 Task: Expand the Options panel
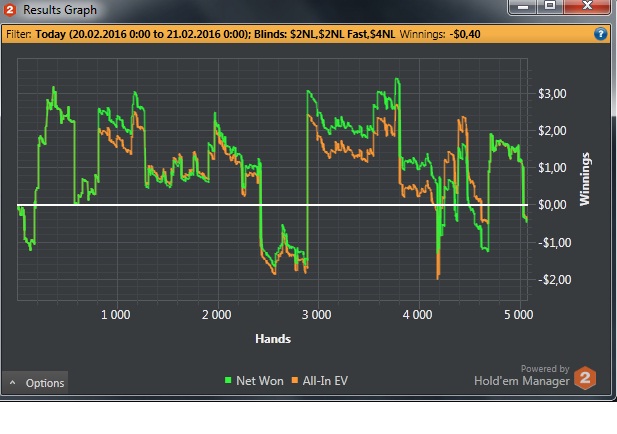coord(35,382)
